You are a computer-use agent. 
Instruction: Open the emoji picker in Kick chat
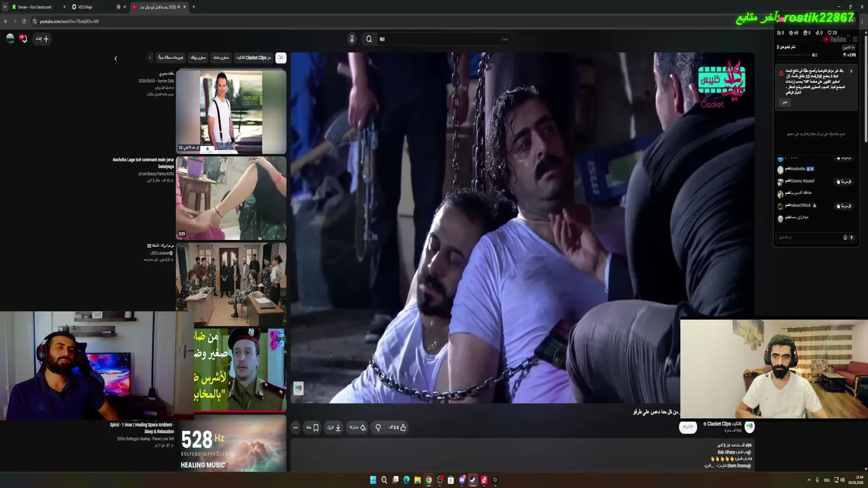[845, 237]
